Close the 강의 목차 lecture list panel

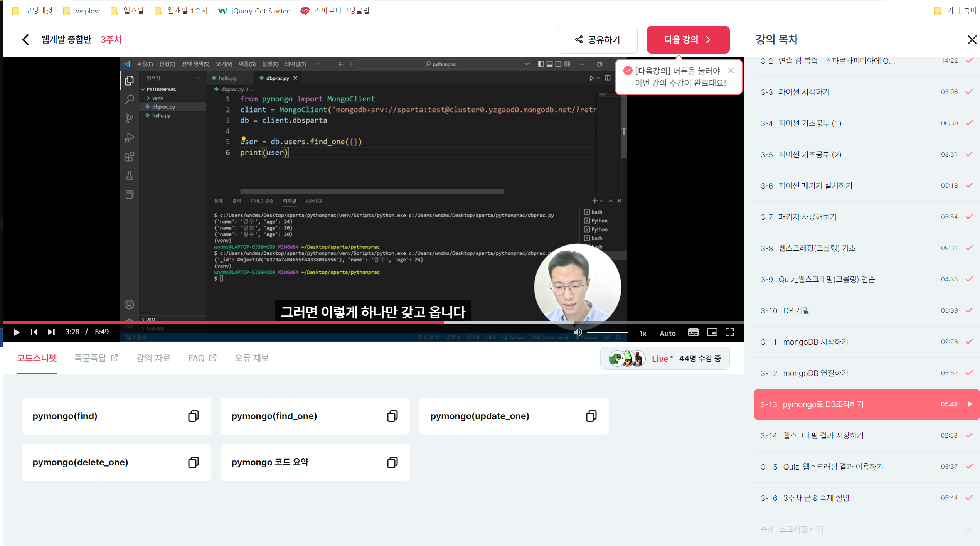pos(972,40)
